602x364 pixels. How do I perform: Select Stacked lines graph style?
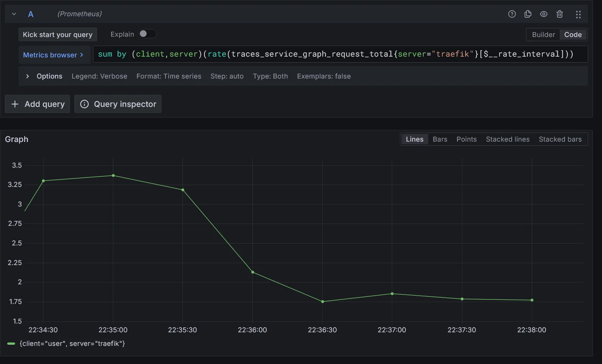[x=508, y=139]
